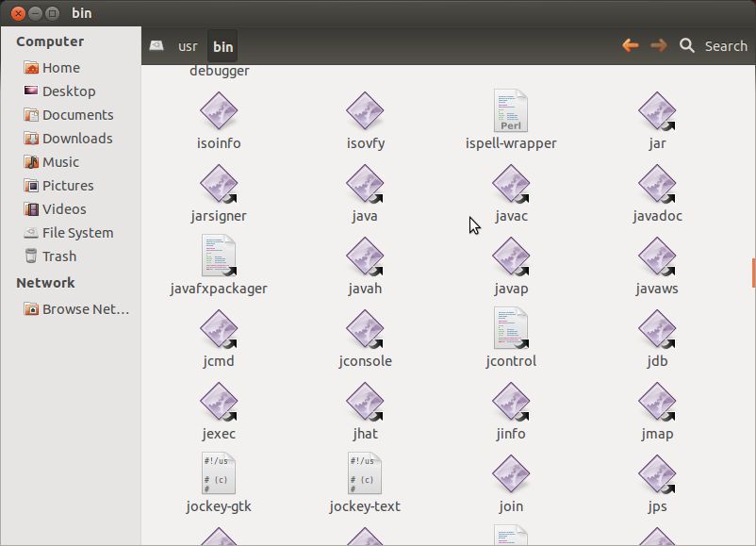Click the jockey-gtk file name label
Viewport: 756px width, 546px height.
coord(219,506)
